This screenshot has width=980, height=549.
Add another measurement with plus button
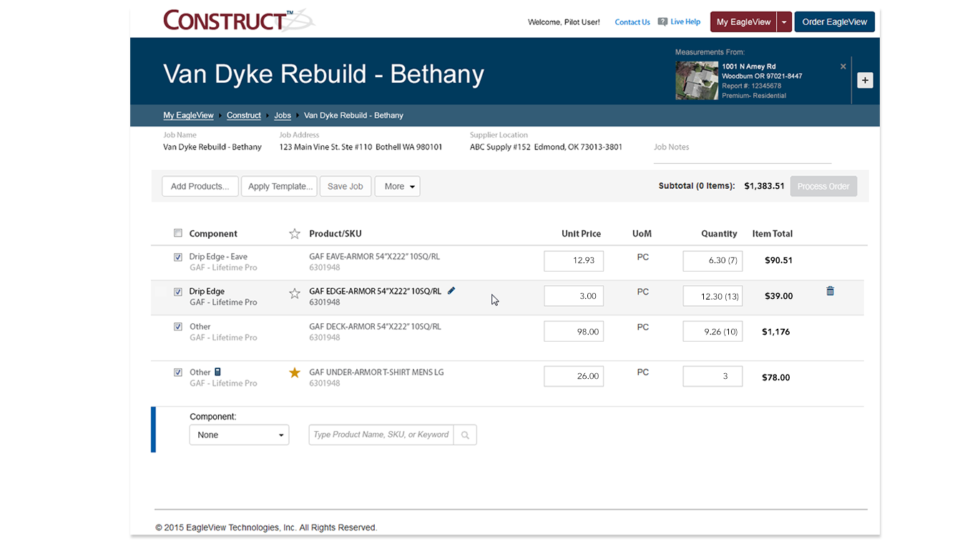[865, 80]
